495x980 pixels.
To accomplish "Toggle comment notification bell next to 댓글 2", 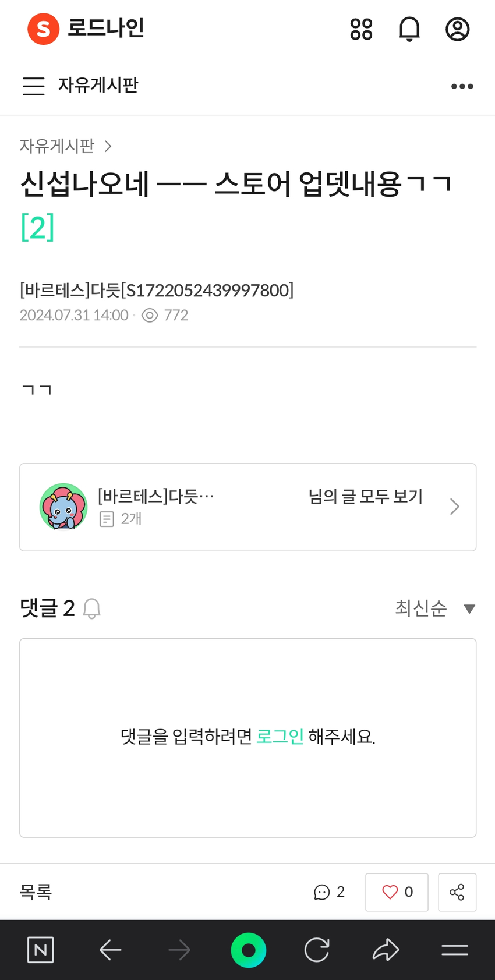I will pos(91,608).
